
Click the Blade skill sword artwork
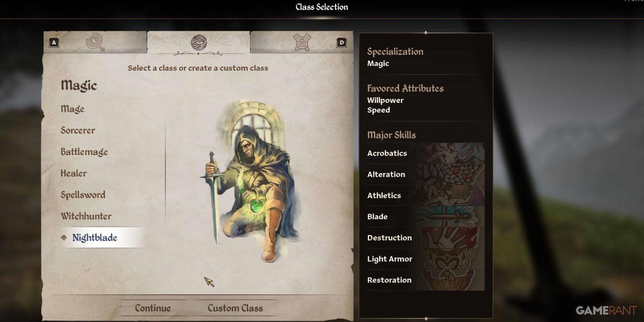tap(451, 217)
